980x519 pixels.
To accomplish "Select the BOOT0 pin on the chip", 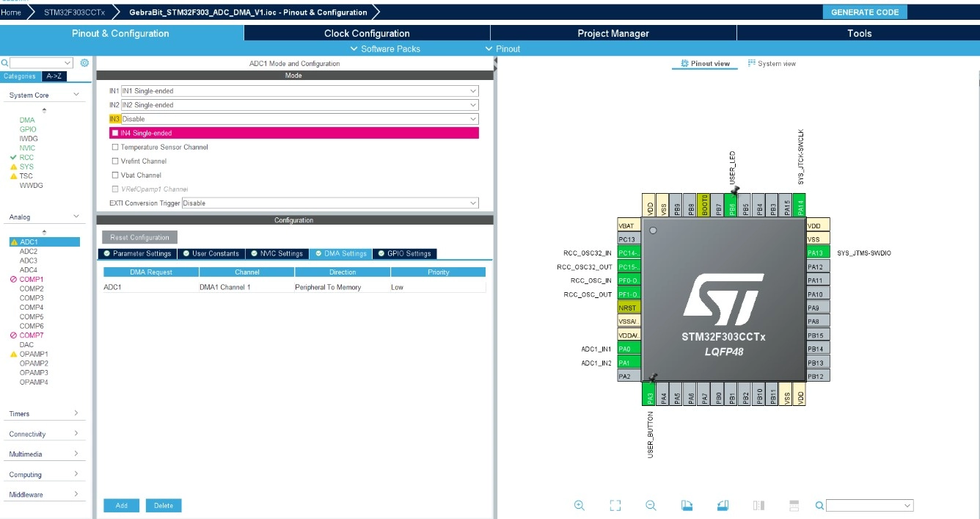I will pos(704,204).
